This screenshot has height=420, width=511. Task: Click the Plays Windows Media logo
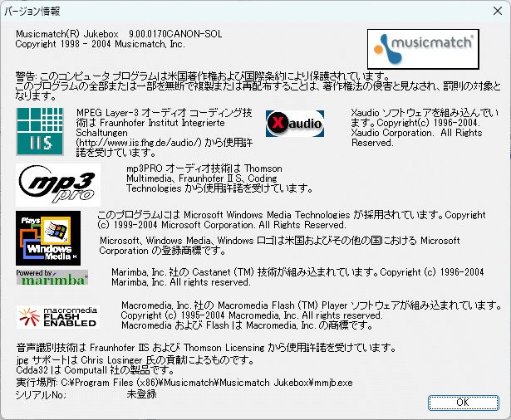48,238
